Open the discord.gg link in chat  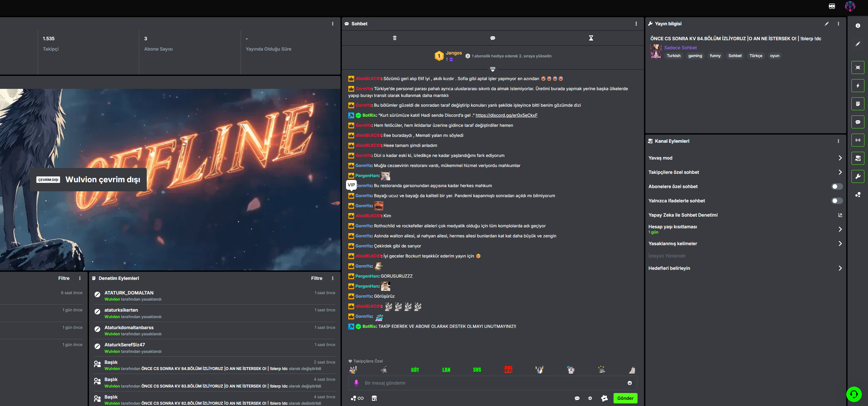[x=506, y=115]
